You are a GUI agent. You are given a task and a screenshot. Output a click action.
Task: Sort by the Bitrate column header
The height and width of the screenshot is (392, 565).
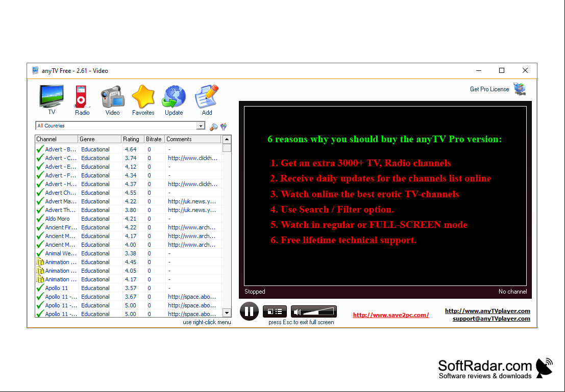[154, 139]
